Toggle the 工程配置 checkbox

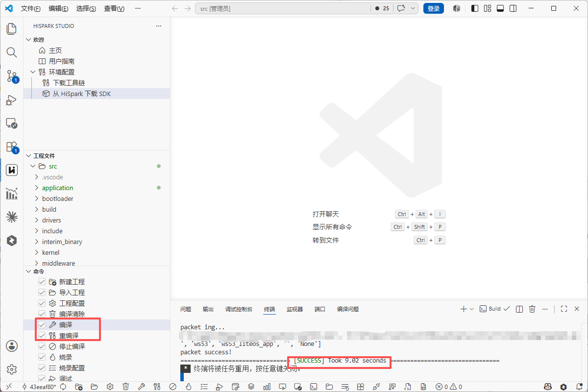tap(42, 303)
